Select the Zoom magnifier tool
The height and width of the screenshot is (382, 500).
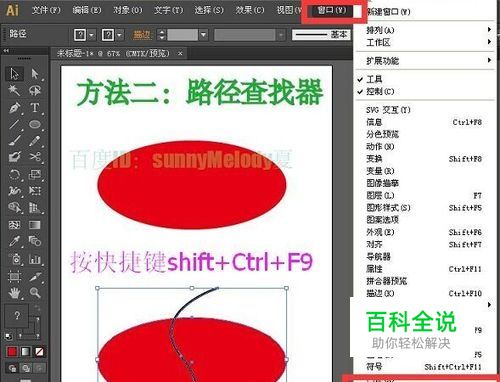[x=35, y=293]
